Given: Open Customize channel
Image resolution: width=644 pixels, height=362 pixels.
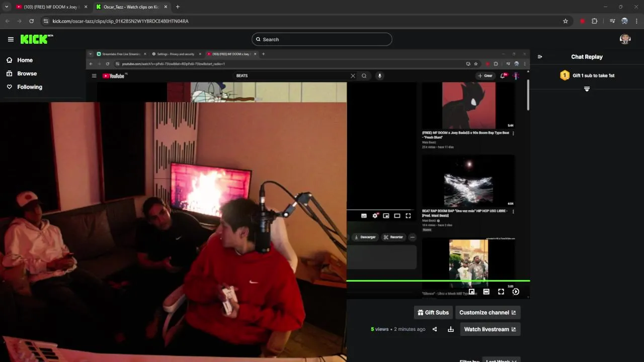Looking at the screenshot, I should (x=488, y=312).
